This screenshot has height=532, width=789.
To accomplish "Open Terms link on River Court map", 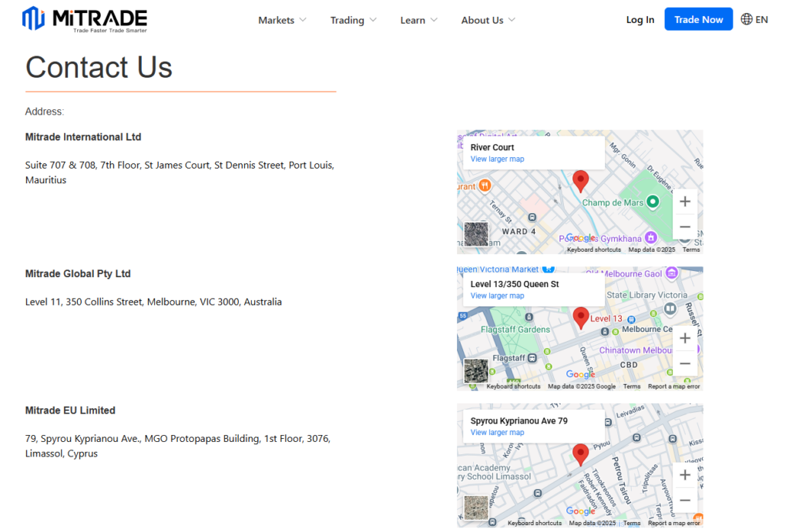I will coord(691,249).
